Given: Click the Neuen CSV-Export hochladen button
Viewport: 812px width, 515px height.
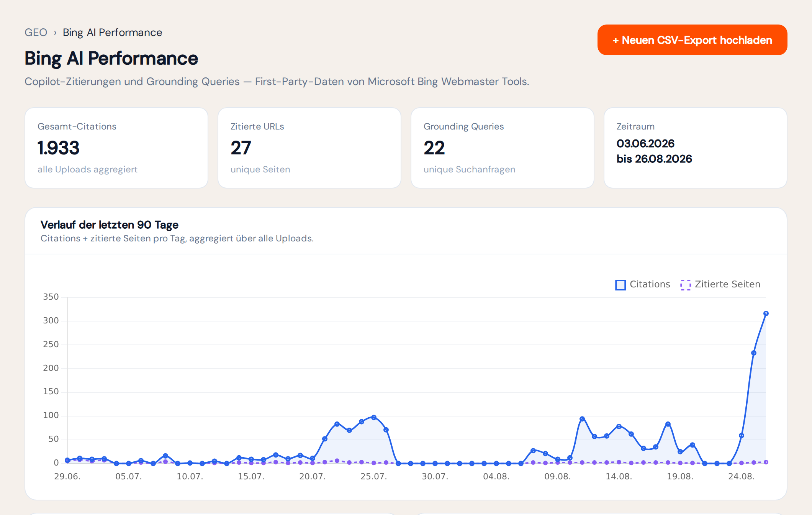Looking at the screenshot, I should click(692, 40).
